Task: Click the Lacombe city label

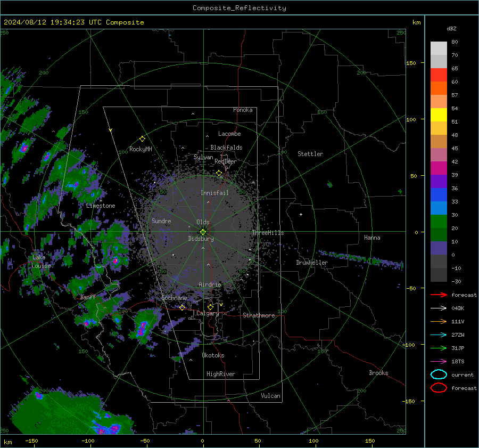Action: (229, 134)
